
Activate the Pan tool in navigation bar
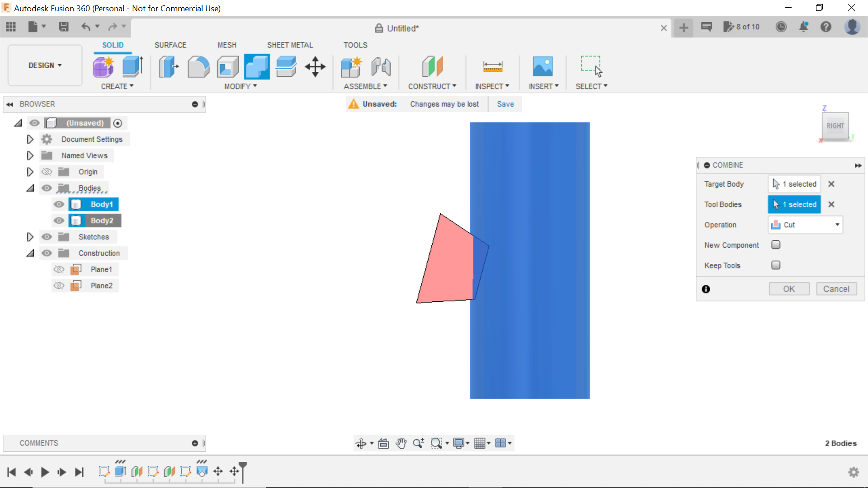pos(401,443)
